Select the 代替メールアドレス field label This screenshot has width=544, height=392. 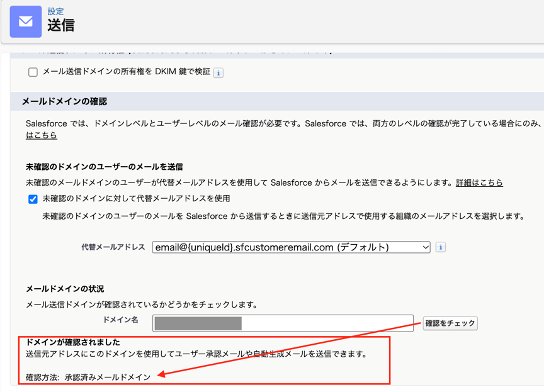(113, 247)
